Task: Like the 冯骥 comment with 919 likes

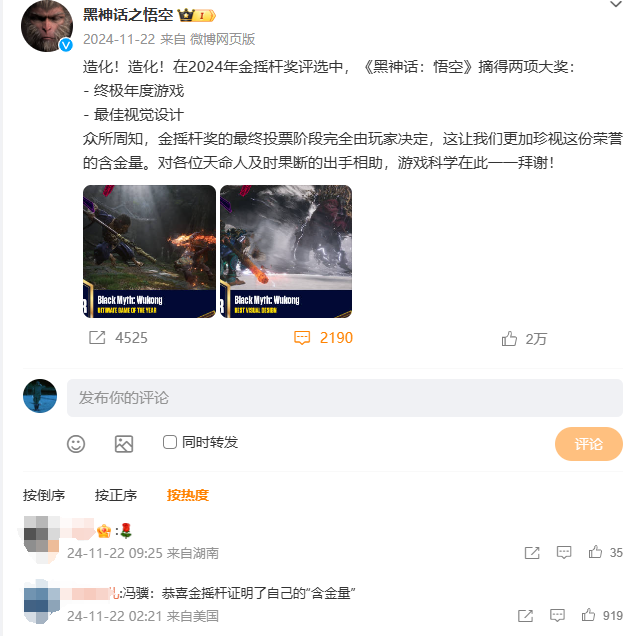Action: tap(588, 615)
